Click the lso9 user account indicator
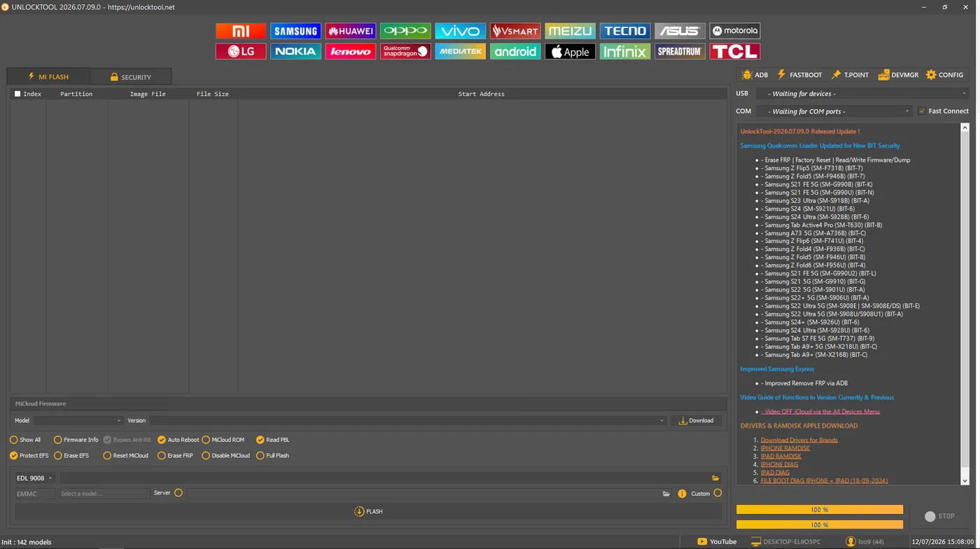The image size is (980, 549). (865, 541)
